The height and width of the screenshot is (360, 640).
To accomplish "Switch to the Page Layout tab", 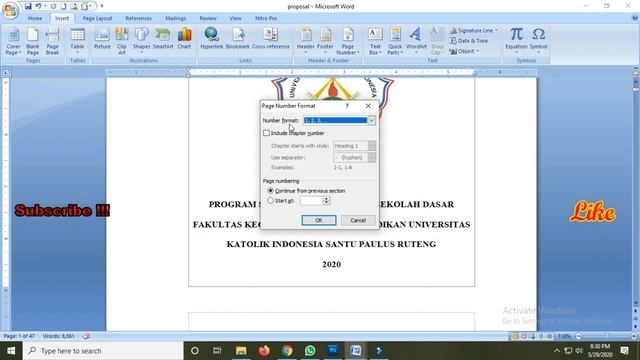I will click(97, 18).
